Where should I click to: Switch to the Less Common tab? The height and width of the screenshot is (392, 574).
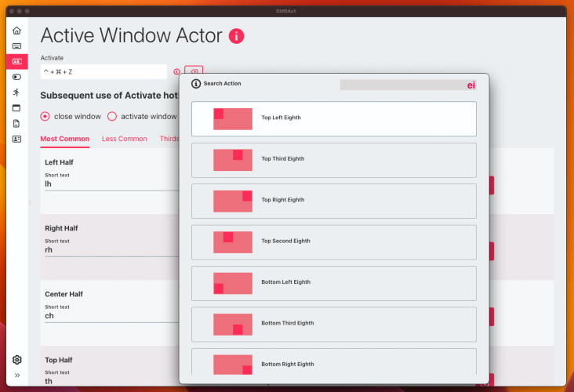tap(125, 139)
